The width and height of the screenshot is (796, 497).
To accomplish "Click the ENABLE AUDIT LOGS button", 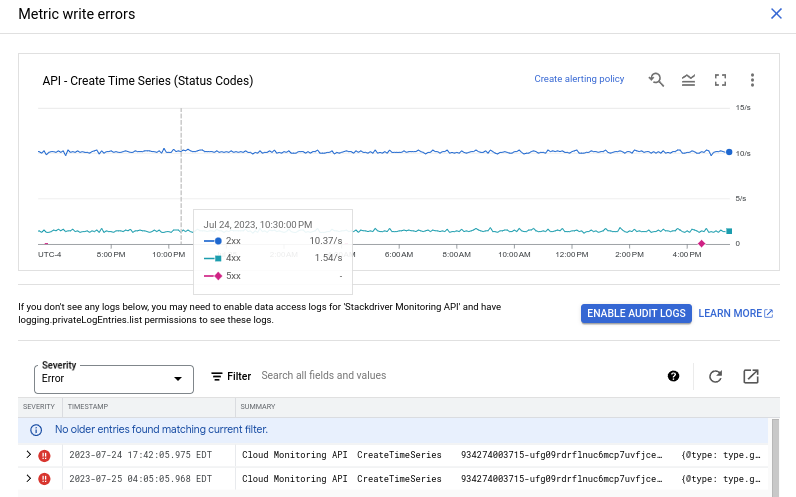I will pos(636,313).
